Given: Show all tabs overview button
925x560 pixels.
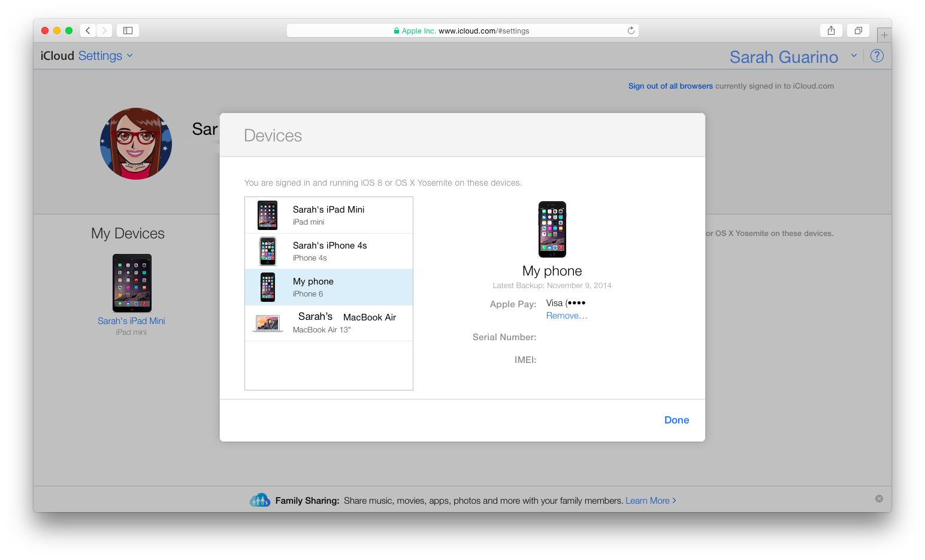Looking at the screenshot, I should click(x=858, y=31).
